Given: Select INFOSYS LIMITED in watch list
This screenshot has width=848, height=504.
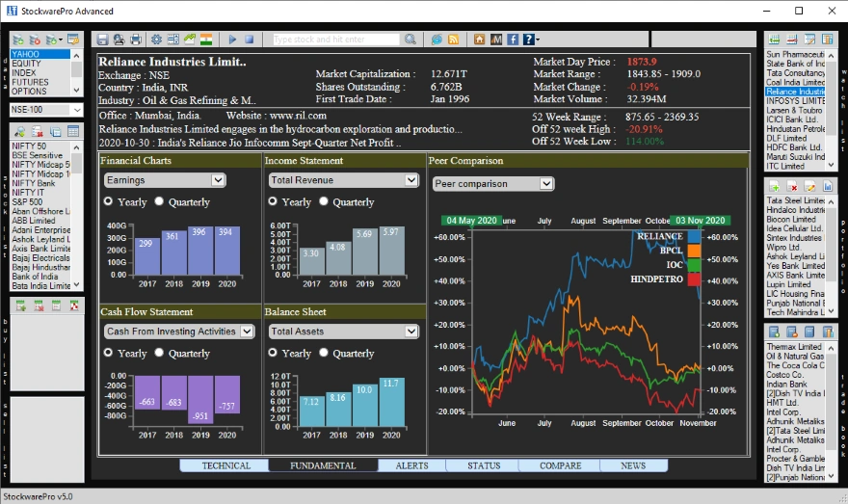Looking at the screenshot, I should [x=795, y=100].
